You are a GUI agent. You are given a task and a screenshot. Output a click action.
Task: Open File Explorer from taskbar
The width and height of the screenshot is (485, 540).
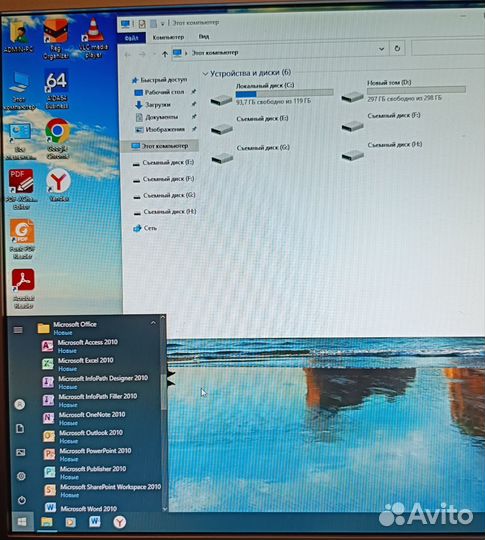pyautogui.click(x=47, y=522)
